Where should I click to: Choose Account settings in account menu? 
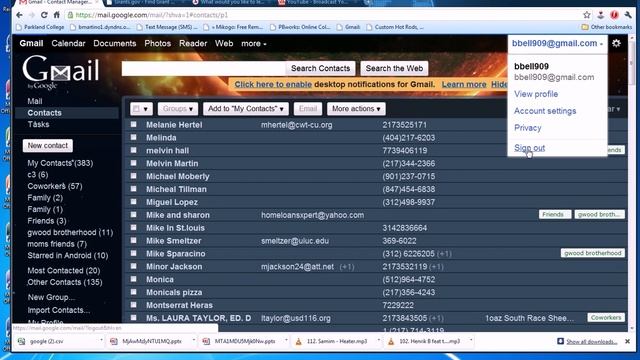[545, 111]
